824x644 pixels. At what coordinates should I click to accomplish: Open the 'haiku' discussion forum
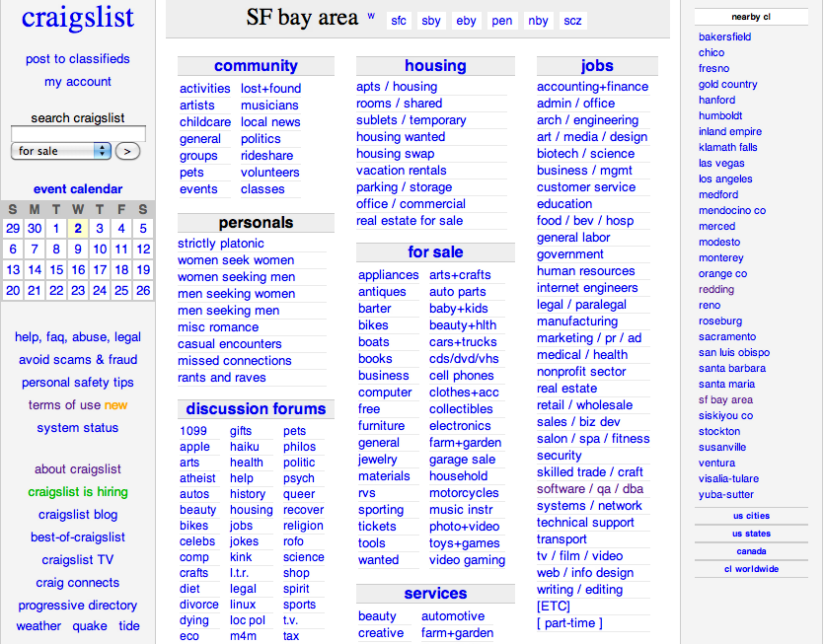click(x=245, y=447)
